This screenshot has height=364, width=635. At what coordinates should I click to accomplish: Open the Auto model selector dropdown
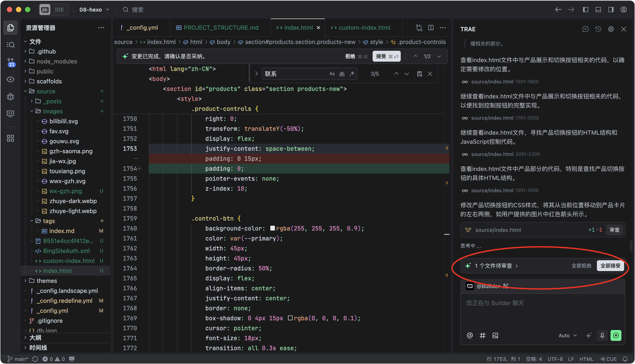[567, 335]
